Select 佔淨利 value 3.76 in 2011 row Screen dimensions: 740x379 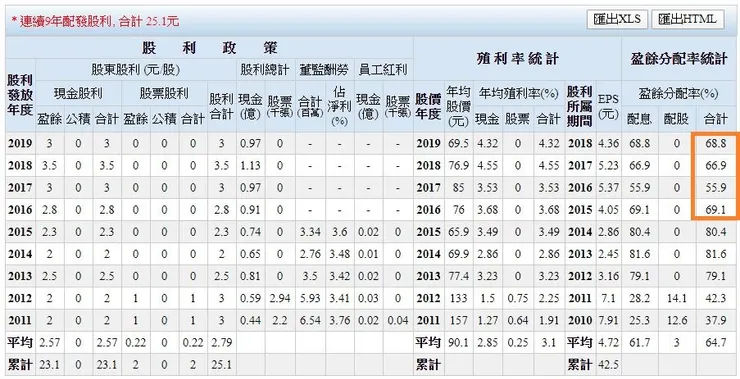[339, 320]
